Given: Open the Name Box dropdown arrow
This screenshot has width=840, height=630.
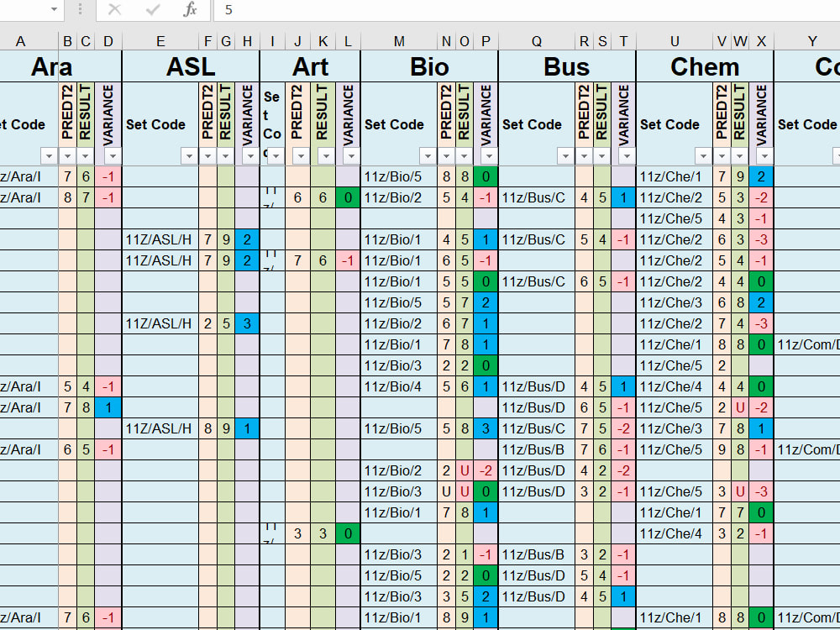Looking at the screenshot, I should [x=54, y=9].
